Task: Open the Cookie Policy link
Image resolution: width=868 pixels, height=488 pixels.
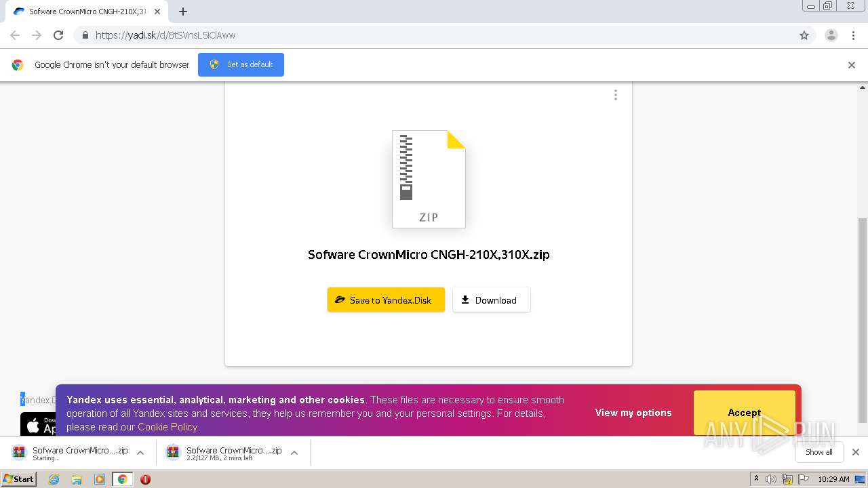Action: tap(167, 427)
